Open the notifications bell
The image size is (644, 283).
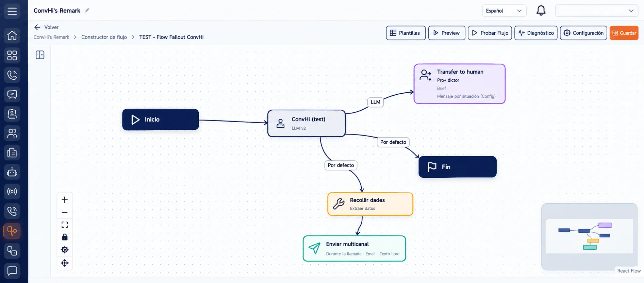click(541, 11)
